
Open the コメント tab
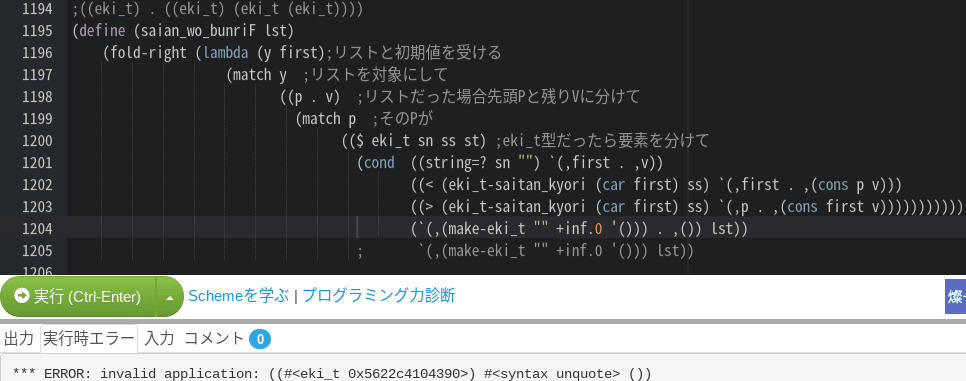[214, 338]
